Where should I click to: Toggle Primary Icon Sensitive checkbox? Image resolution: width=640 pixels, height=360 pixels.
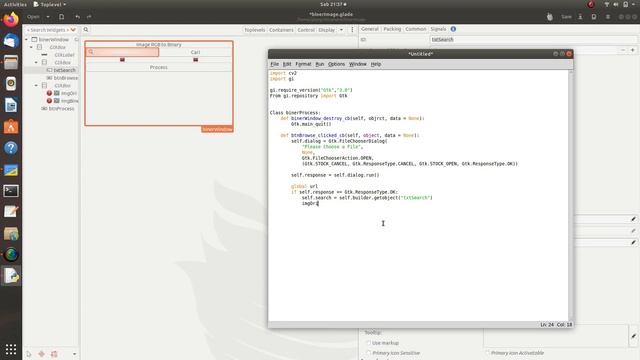tap(369, 353)
